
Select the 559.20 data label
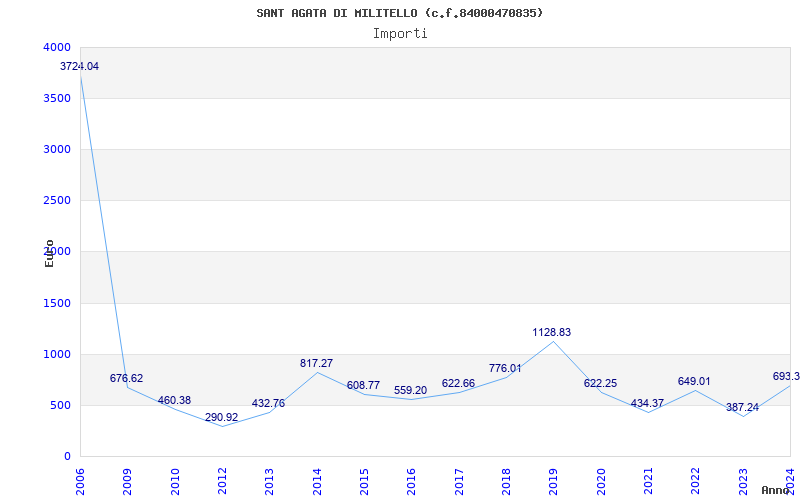tap(410, 390)
